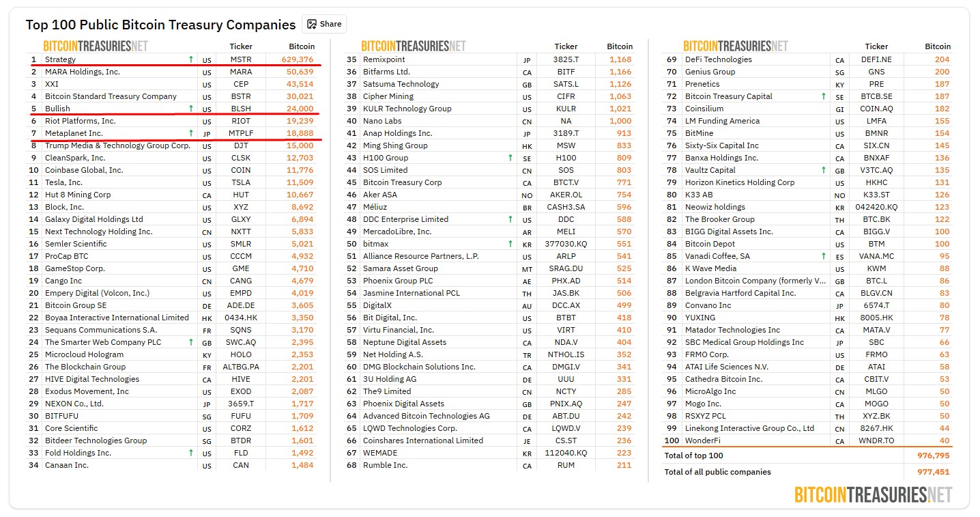Click the Microcloud Hologram company name
The image size is (980, 517).
coord(85,354)
